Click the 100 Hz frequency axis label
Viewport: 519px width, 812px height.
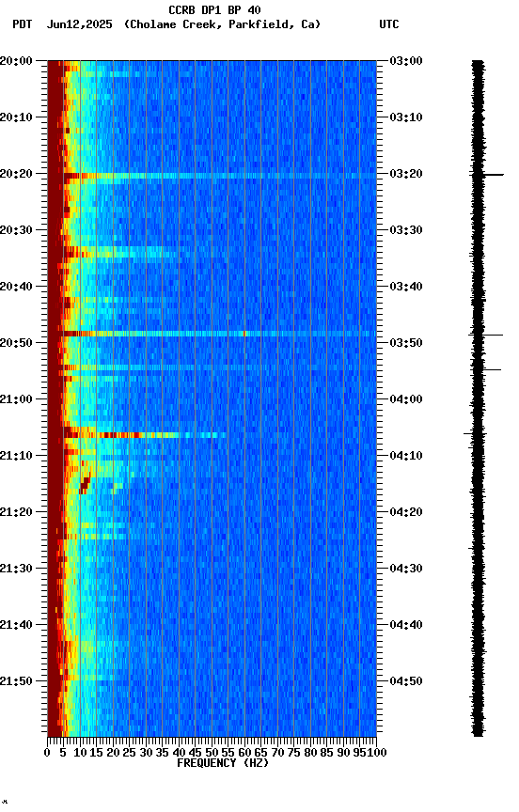pyautogui.click(x=377, y=753)
